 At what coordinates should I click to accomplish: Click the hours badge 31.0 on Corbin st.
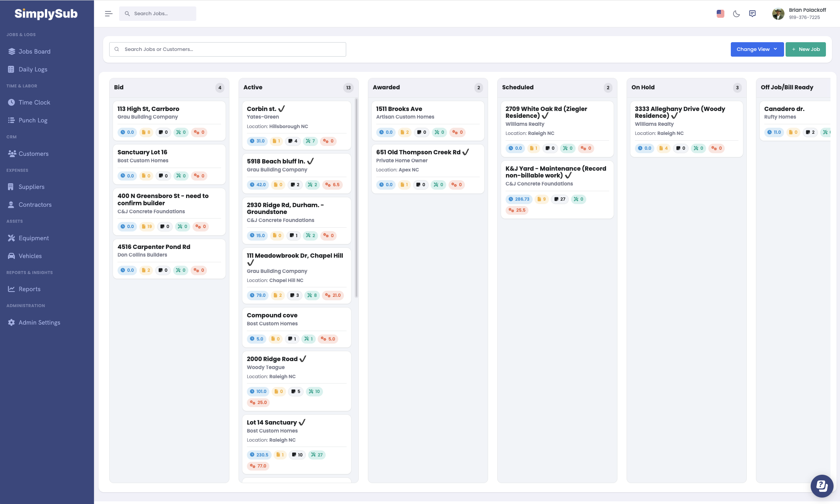coord(257,141)
